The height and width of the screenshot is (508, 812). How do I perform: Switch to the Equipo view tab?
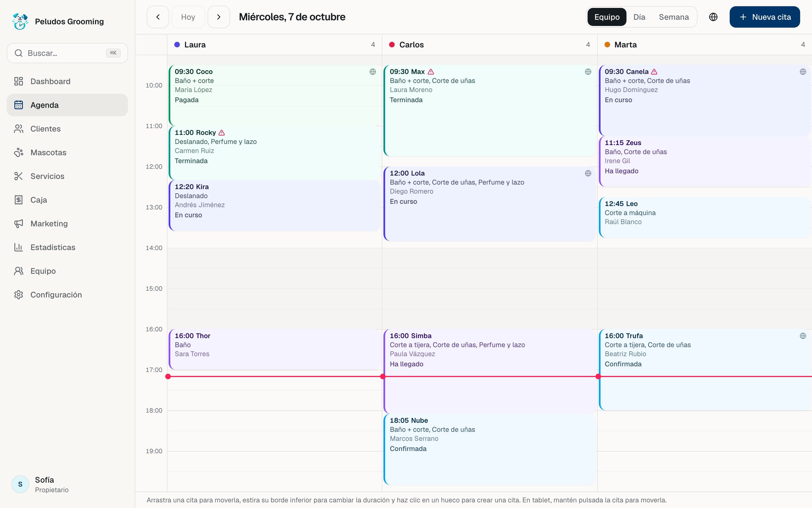[607, 17]
